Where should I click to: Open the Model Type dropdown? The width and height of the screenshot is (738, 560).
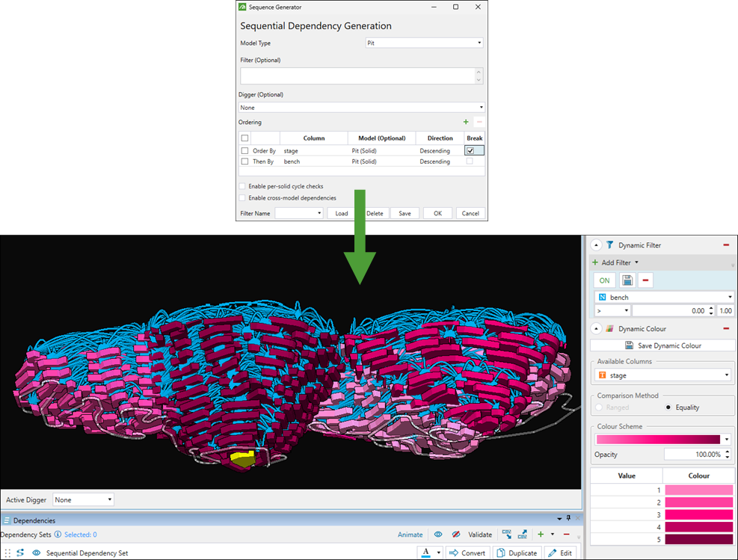point(423,43)
